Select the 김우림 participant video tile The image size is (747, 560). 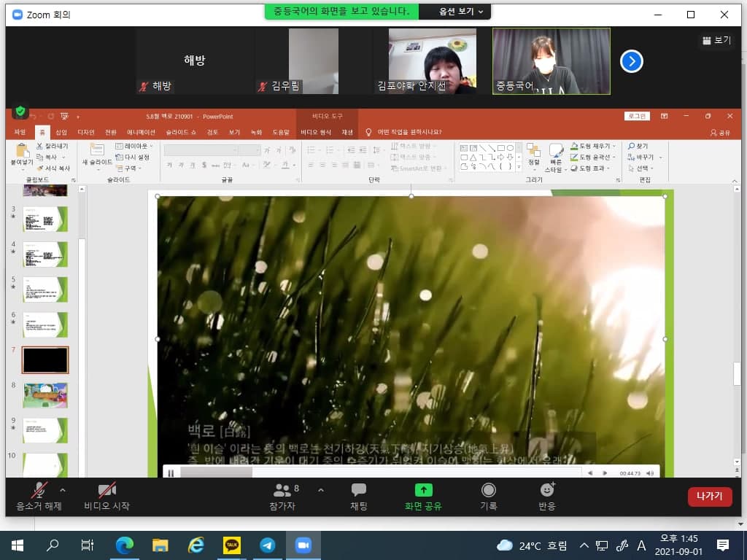313,61
